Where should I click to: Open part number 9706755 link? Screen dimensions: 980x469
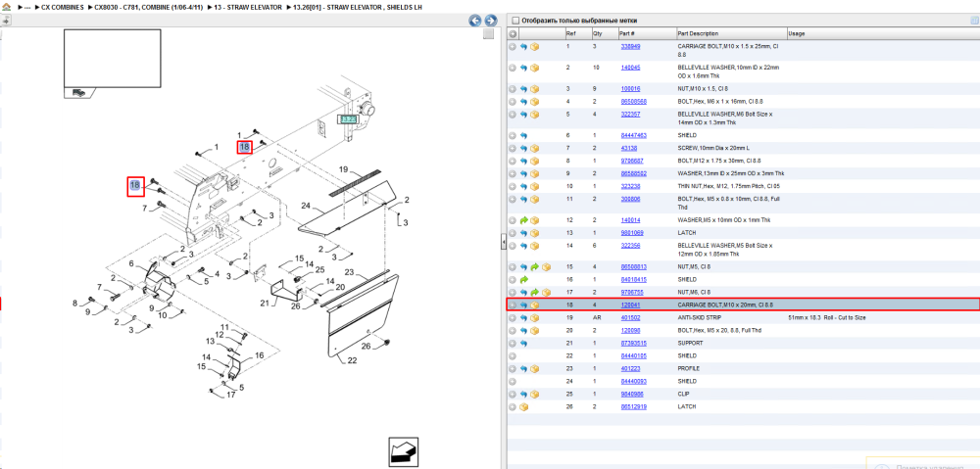pos(632,292)
